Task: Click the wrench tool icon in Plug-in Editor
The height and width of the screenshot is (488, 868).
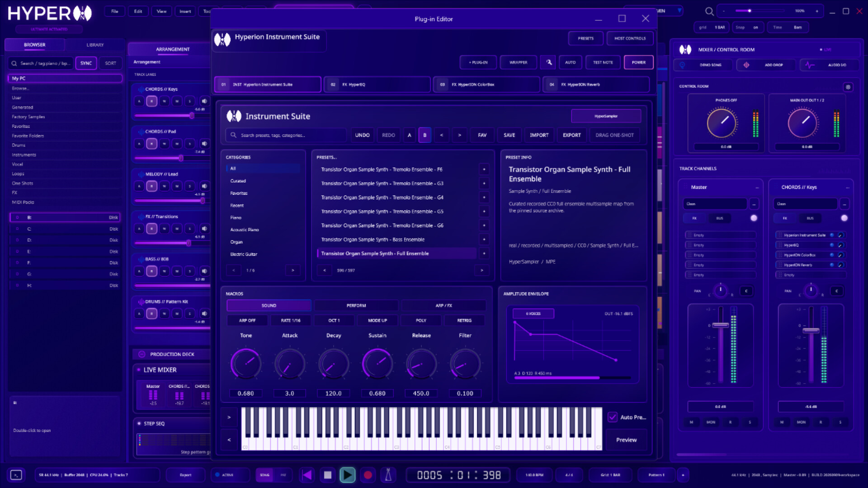Action: click(549, 62)
